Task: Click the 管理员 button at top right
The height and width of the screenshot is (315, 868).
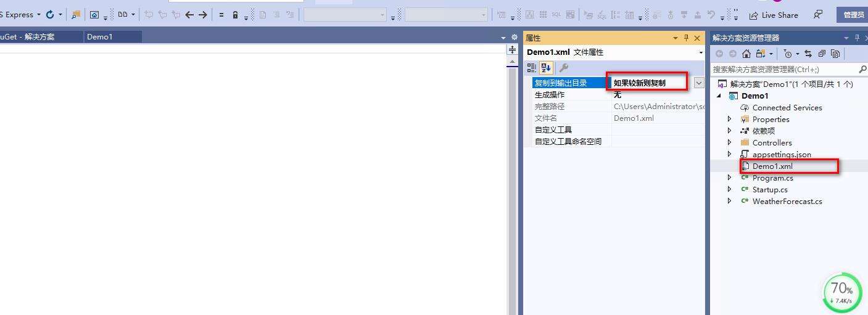Action: (853, 15)
